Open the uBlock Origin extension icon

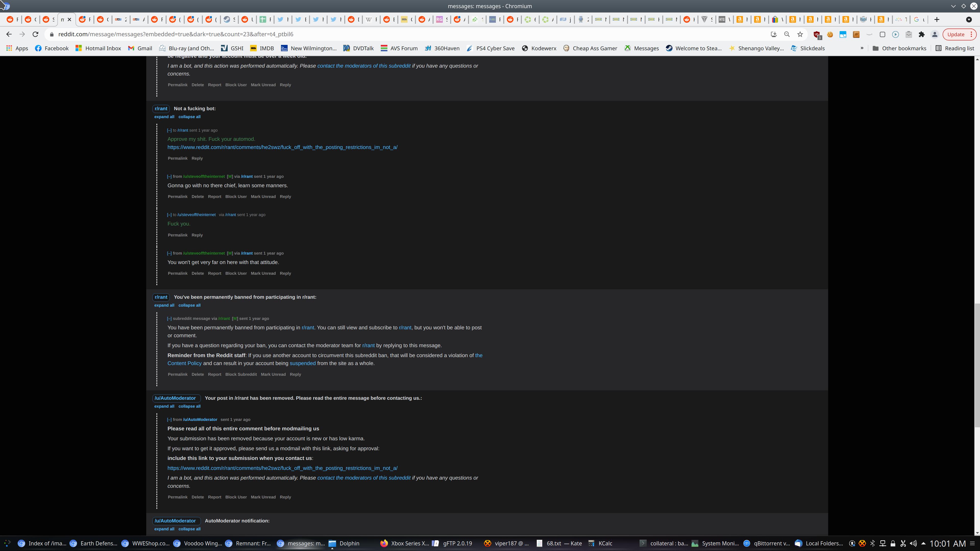[x=817, y=35]
